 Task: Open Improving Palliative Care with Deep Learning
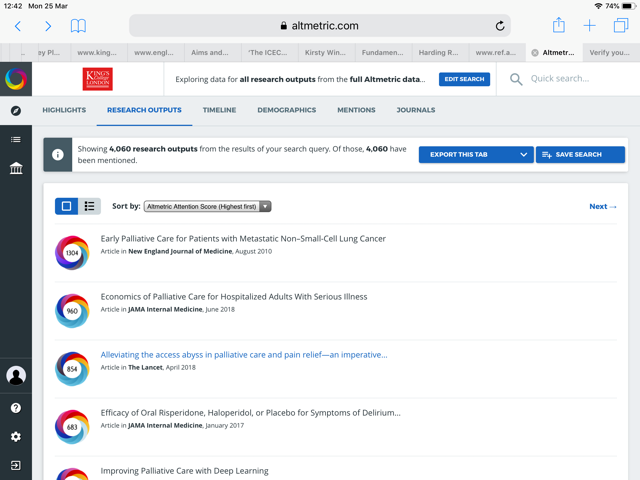[184, 471]
